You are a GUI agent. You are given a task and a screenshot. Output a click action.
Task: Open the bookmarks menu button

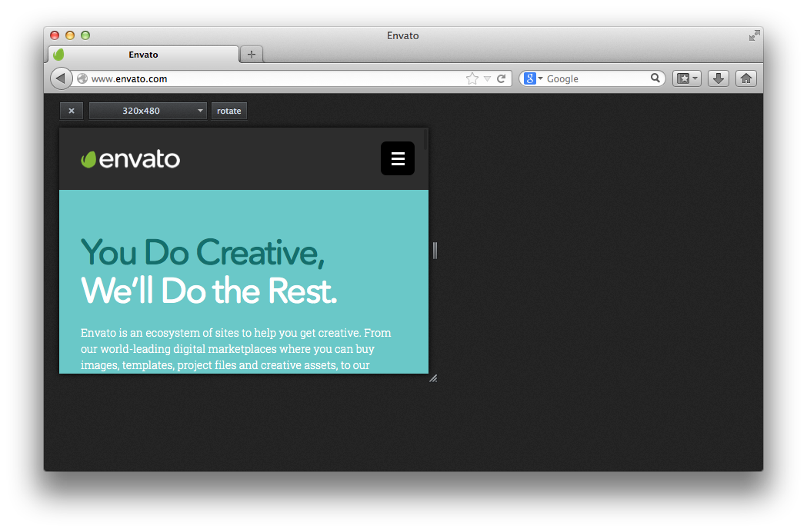coord(686,78)
